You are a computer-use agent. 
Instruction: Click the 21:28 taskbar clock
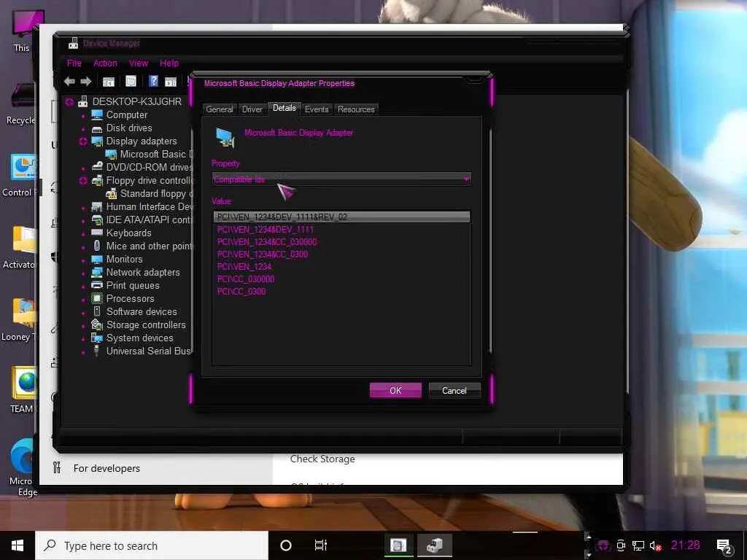tap(686, 545)
